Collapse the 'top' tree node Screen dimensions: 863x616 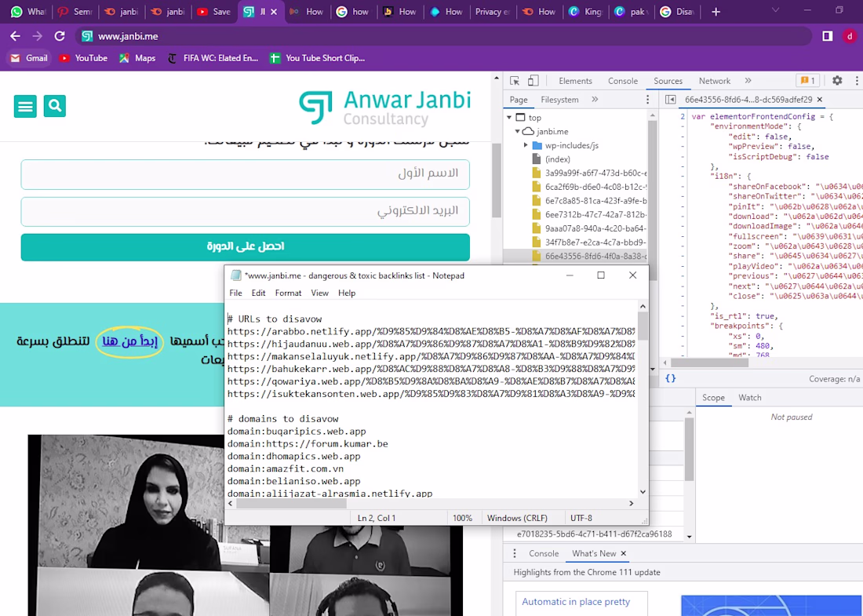click(509, 118)
